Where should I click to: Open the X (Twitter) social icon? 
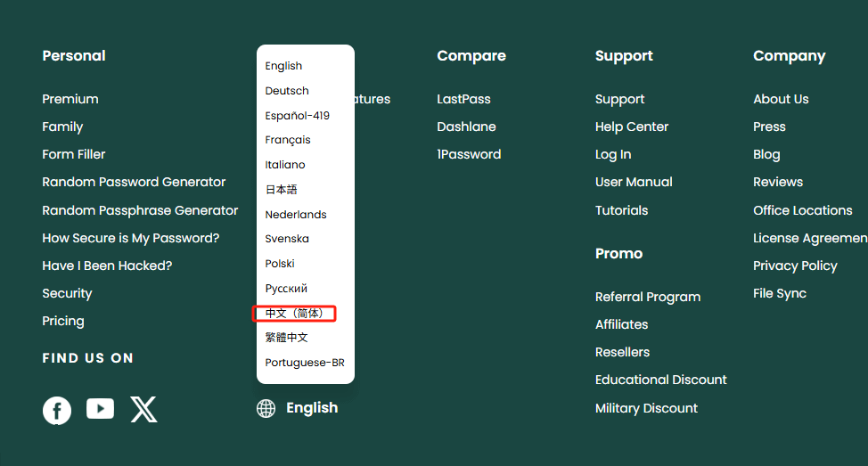143,409
